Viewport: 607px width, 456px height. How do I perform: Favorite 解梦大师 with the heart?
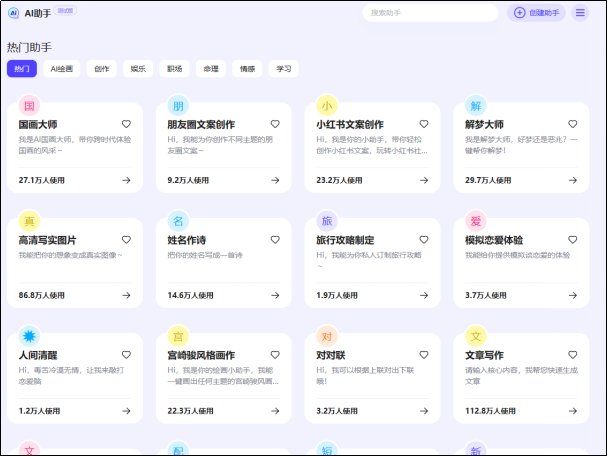(573, 124)
